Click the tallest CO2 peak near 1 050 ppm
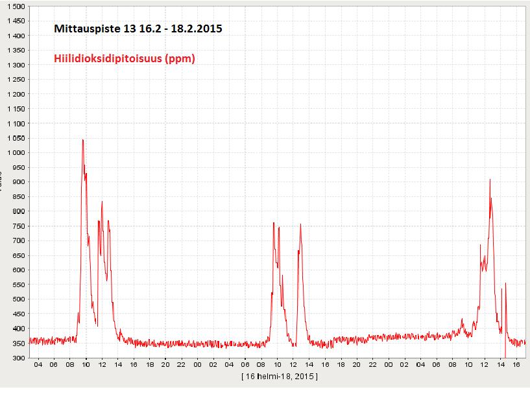Image resolution: width=530 pixels, height=420 pixels. click(83, 140)
